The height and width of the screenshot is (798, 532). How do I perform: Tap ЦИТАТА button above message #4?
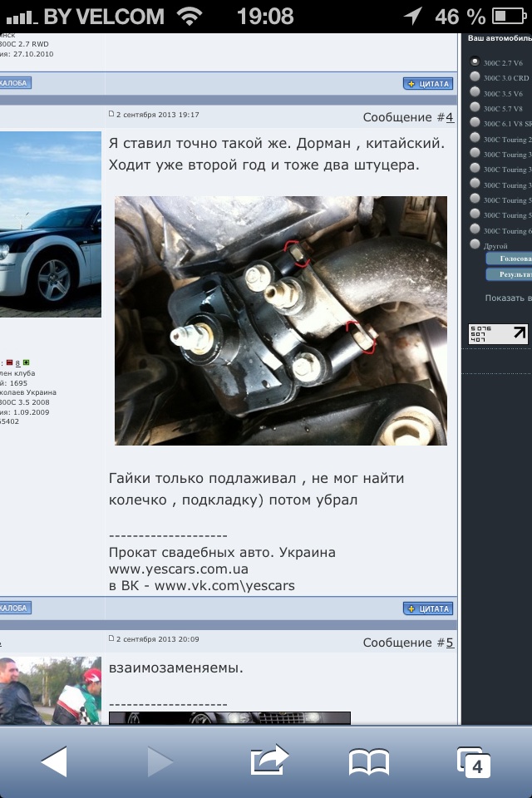(x=428, y=83)
